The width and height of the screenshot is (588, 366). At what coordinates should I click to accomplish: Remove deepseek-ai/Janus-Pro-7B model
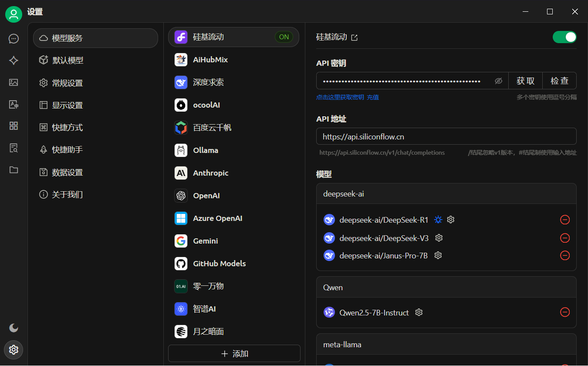pos(565,255)
